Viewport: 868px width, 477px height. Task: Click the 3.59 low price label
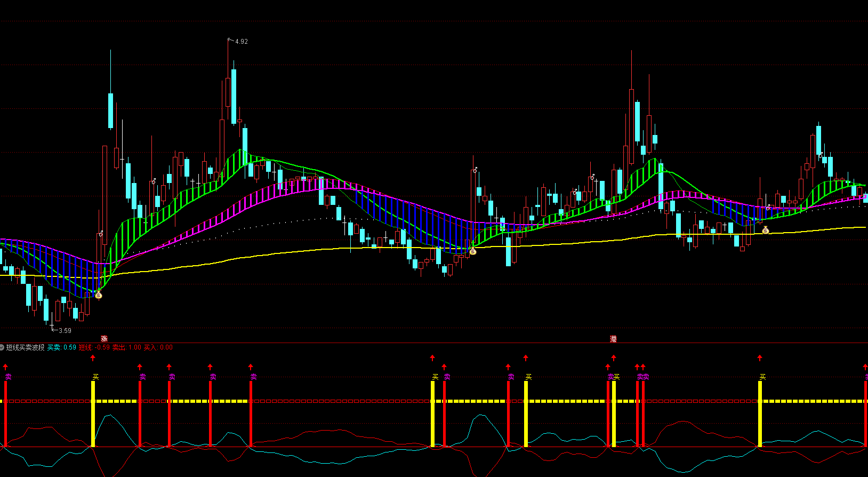coord(65,331)
